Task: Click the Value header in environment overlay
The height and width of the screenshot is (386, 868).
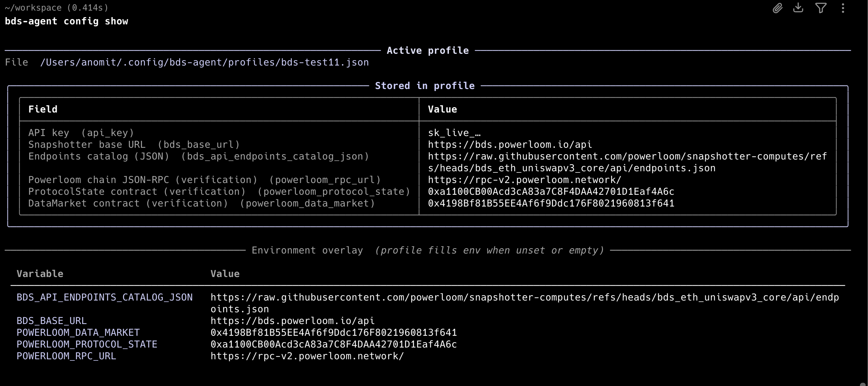Action: [225, 274]
